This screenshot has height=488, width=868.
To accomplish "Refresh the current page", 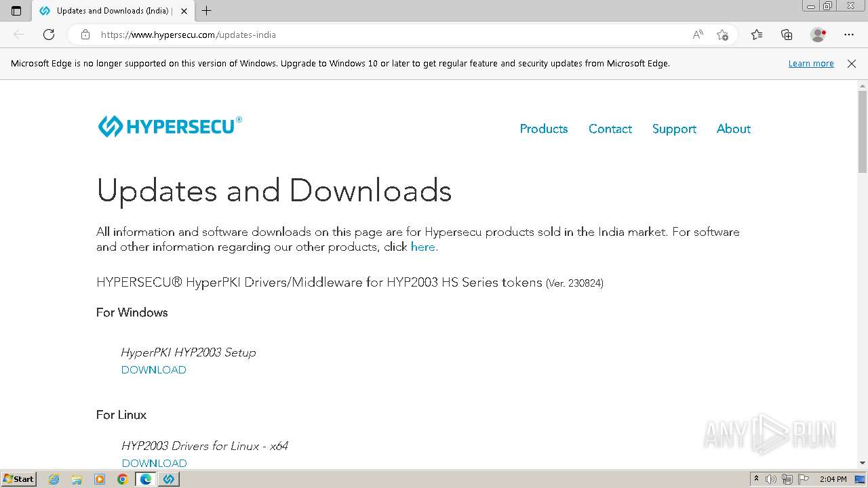I will (49, 35).
